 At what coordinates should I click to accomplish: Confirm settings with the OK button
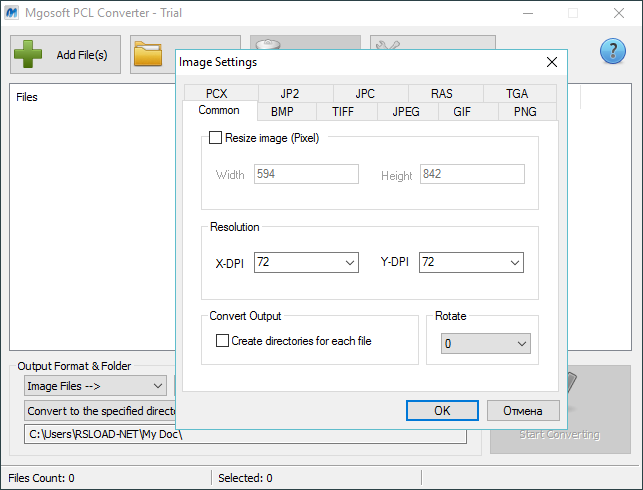click(442, 410)
